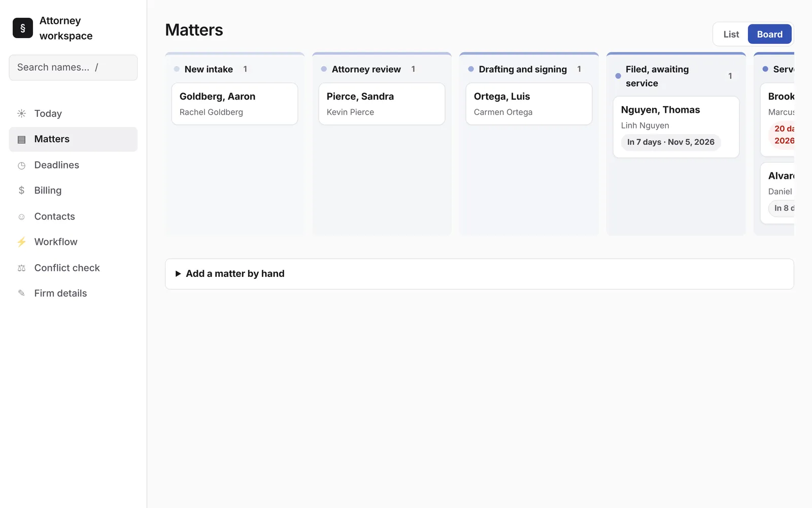Open the Pierce, Sandra matter card
The image size is (812, 508).
tap(382, 104)
